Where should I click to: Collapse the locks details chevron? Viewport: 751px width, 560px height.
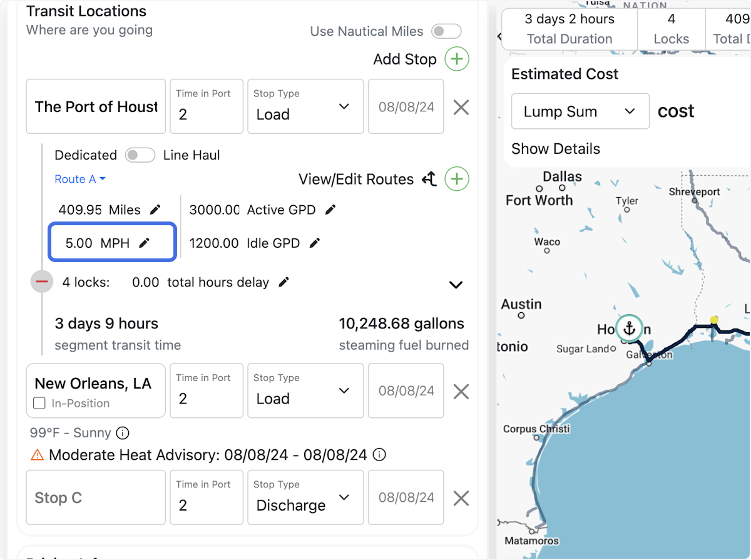pos(456,285)
